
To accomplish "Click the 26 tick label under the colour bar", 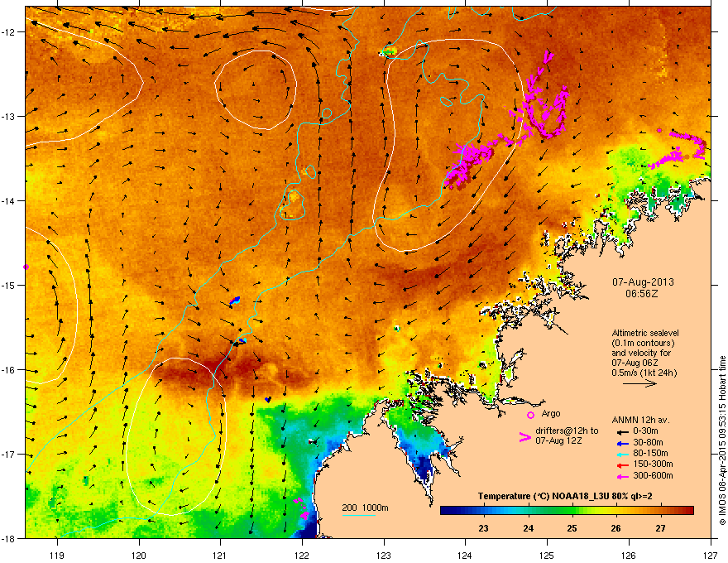I will click(x=615, y=528).
